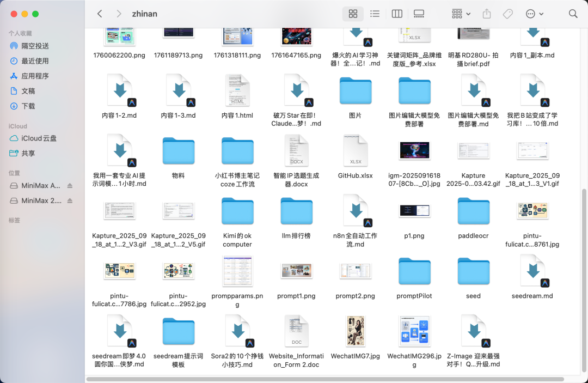
Task: Open the More actions ellipsis menu
Action: pos(534,14)
